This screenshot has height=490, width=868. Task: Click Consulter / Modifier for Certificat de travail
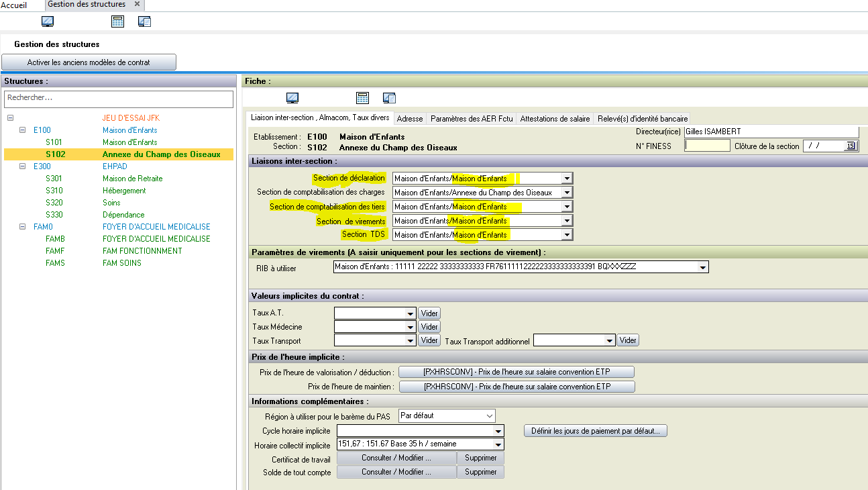click(396, 458)
